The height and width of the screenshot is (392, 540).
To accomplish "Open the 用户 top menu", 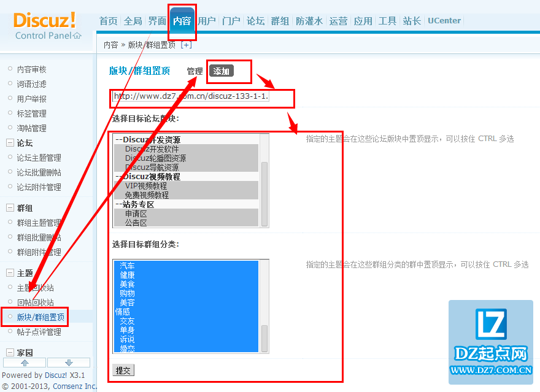I will tap(207, 21).
